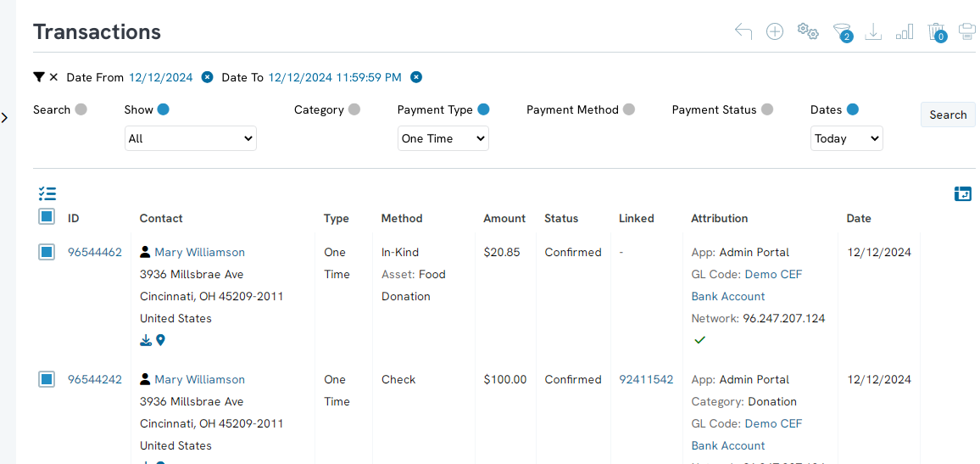
Task: Open the filter funnel icon with badge
Action: pos(841,32)
